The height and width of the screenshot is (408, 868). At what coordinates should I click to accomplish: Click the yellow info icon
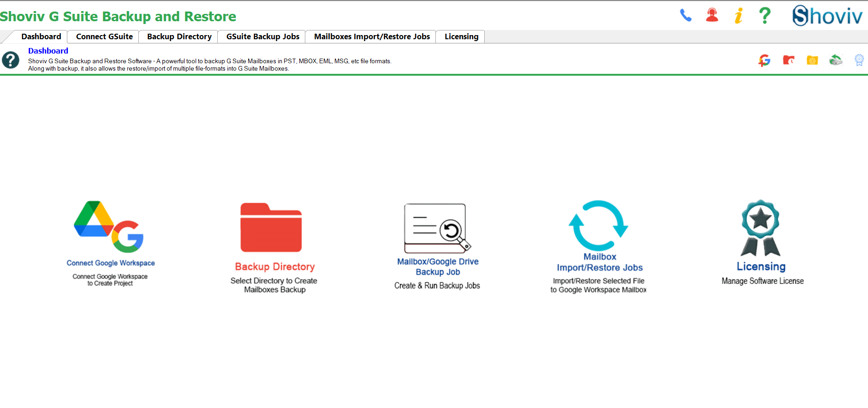click(738, 15)
